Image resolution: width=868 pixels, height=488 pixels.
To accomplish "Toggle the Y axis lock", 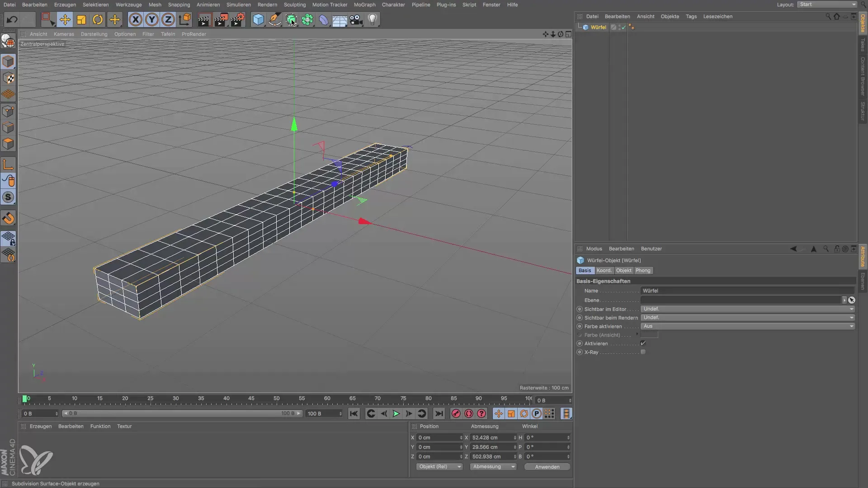I will (x=152, y=20).
